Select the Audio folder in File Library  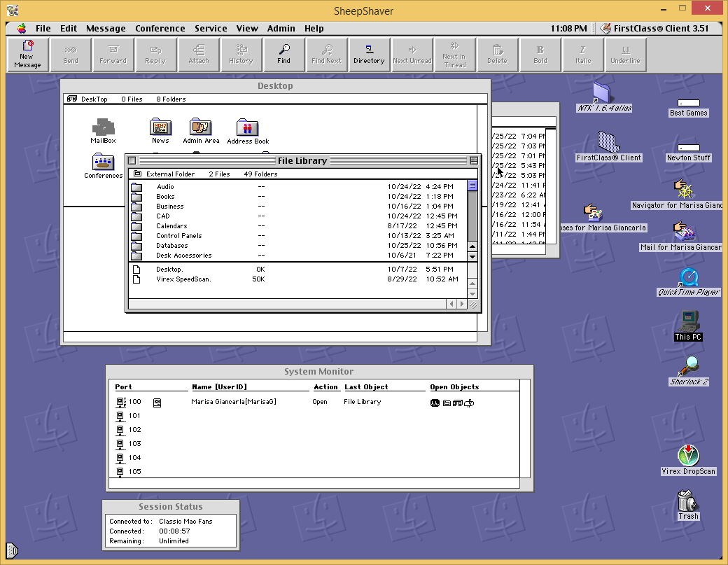click(298, 187)
